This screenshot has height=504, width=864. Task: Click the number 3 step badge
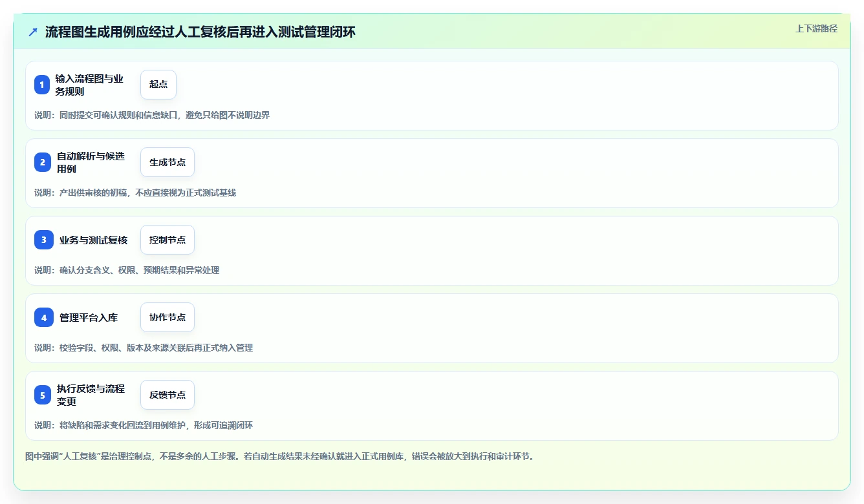(44, 240)
